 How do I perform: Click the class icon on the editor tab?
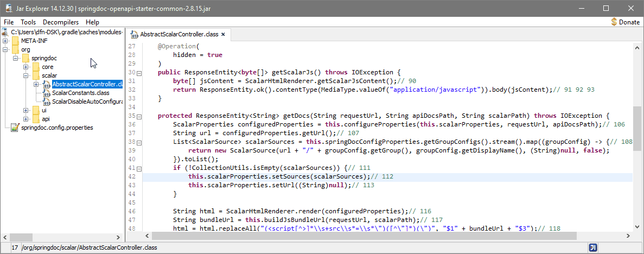tap(134, 35)
